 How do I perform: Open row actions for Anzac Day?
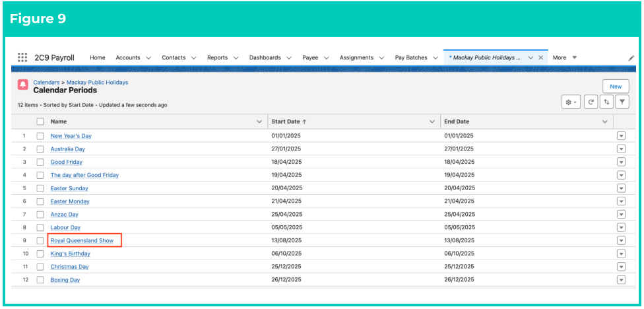[x=621, y=215]
